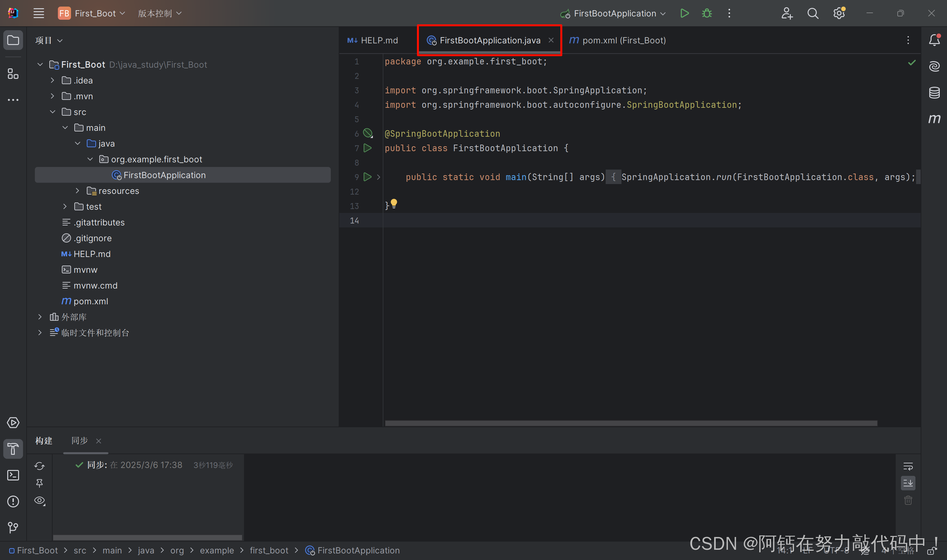Open the Terminal tool window

pyautogui.click(x=13, y=475)
